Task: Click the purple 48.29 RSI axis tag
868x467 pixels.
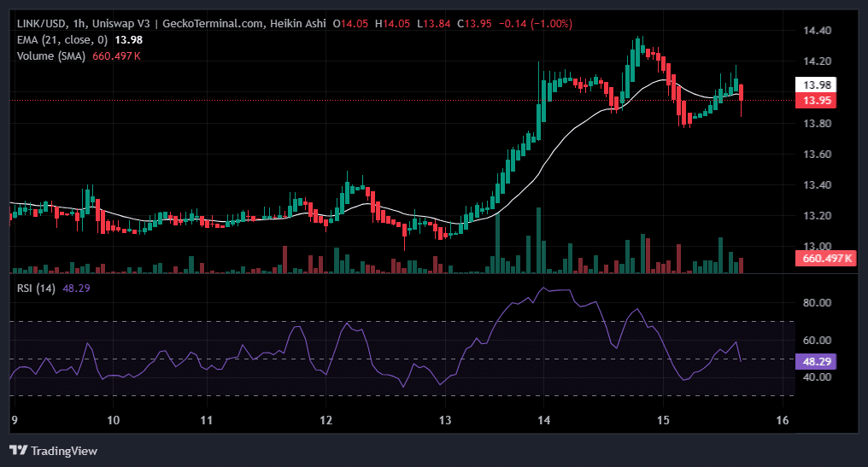Action: (815, 361)
